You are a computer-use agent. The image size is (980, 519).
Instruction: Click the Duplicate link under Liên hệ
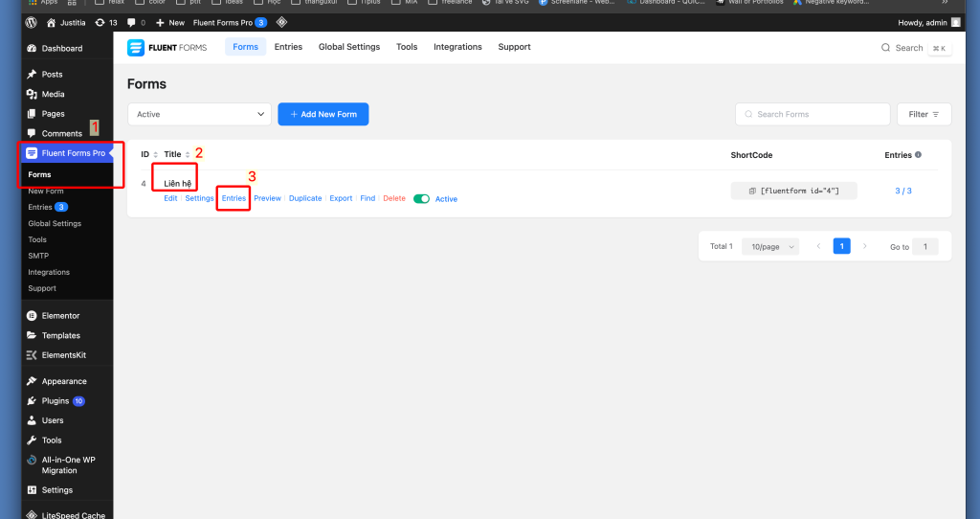pyautogui.click(x=305, y=198)
